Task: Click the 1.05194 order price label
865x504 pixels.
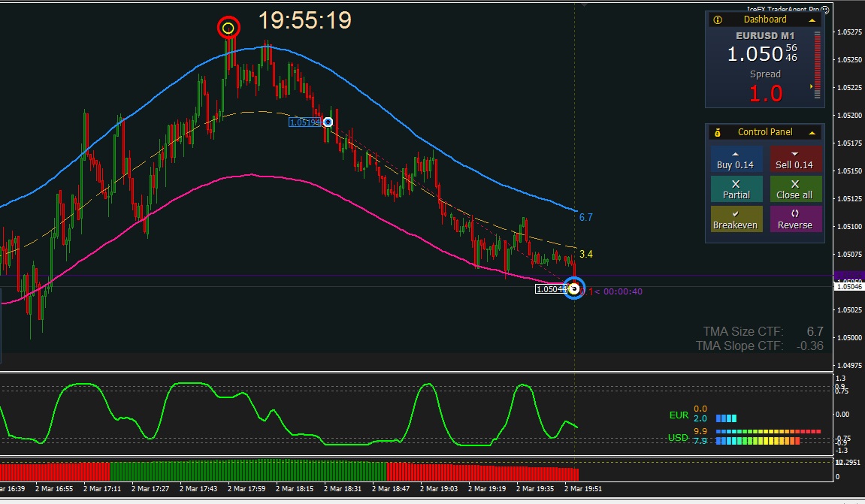Action: pos(305,122)
